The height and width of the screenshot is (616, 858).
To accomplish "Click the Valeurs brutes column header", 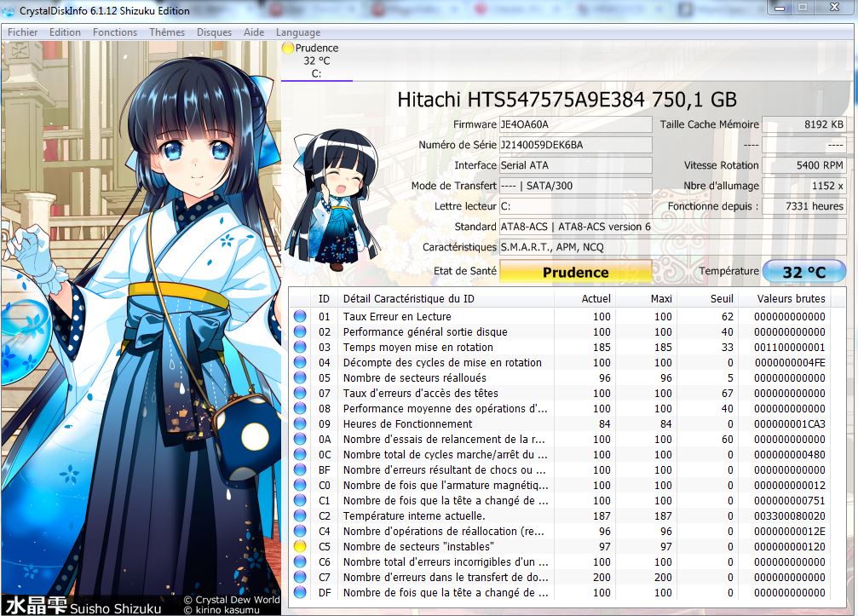I will [785, 299].
